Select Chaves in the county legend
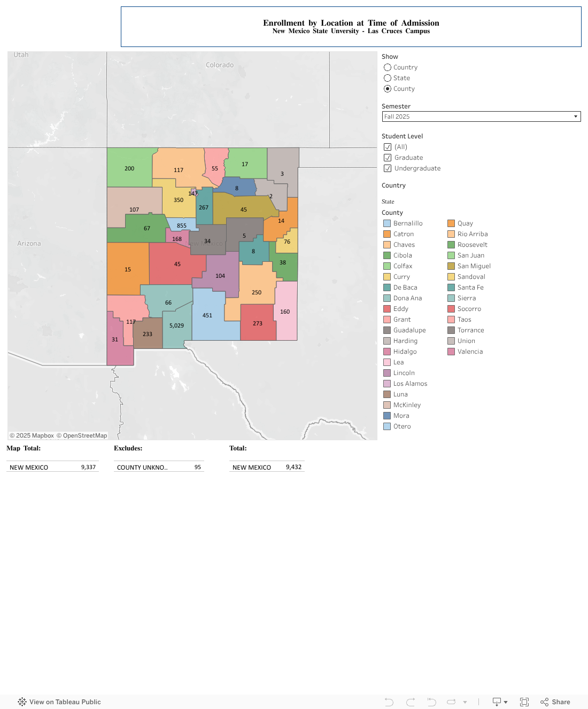 point(404,245)
